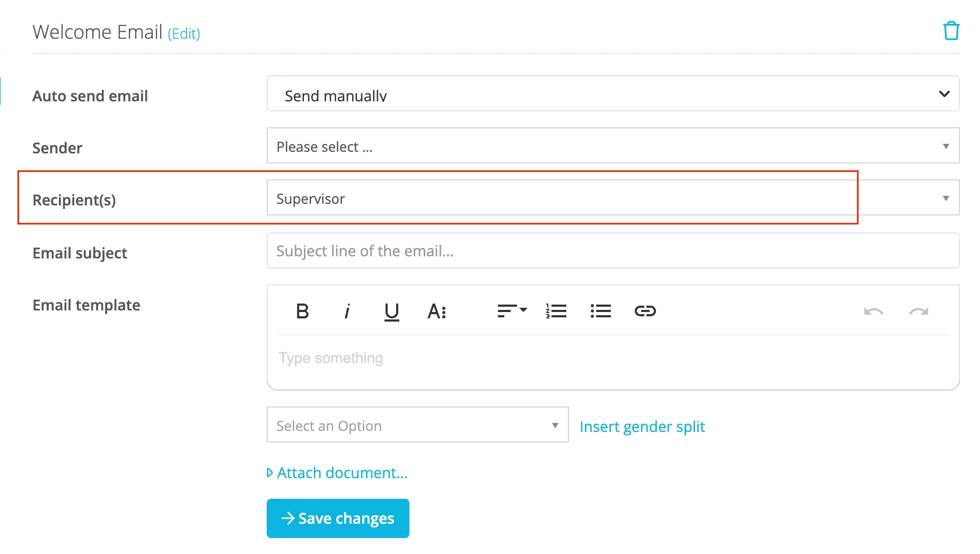980x554 pixels.
Task: Open the text alignment menu
Action: 512,311
